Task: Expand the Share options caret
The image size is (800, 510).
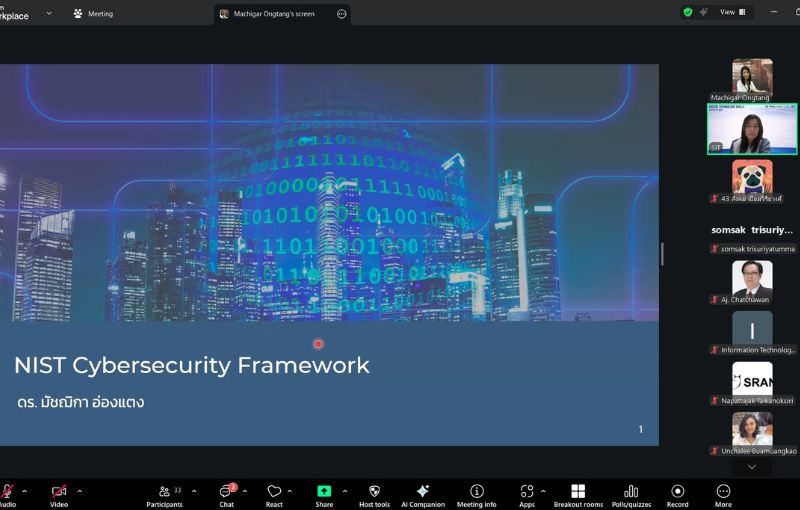Action: [345, 491]
